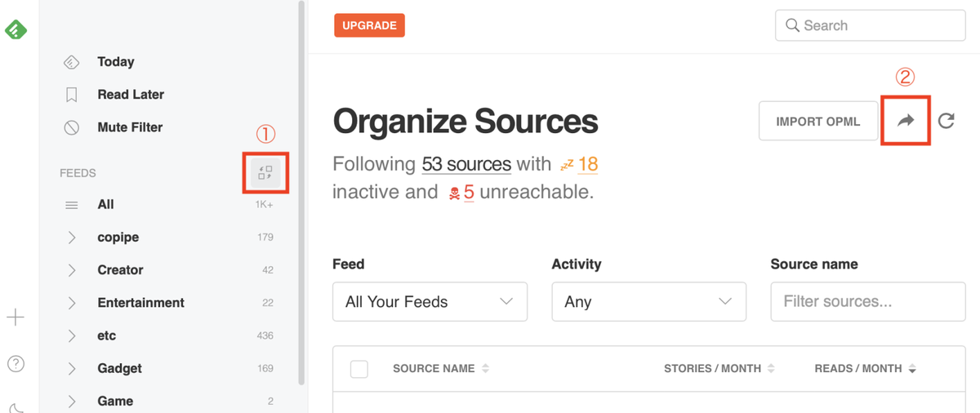Open the organize feeds icon in sidebar
Image resolution: width=980 pixels, height=413 pixels.
(x=265, y=172)
